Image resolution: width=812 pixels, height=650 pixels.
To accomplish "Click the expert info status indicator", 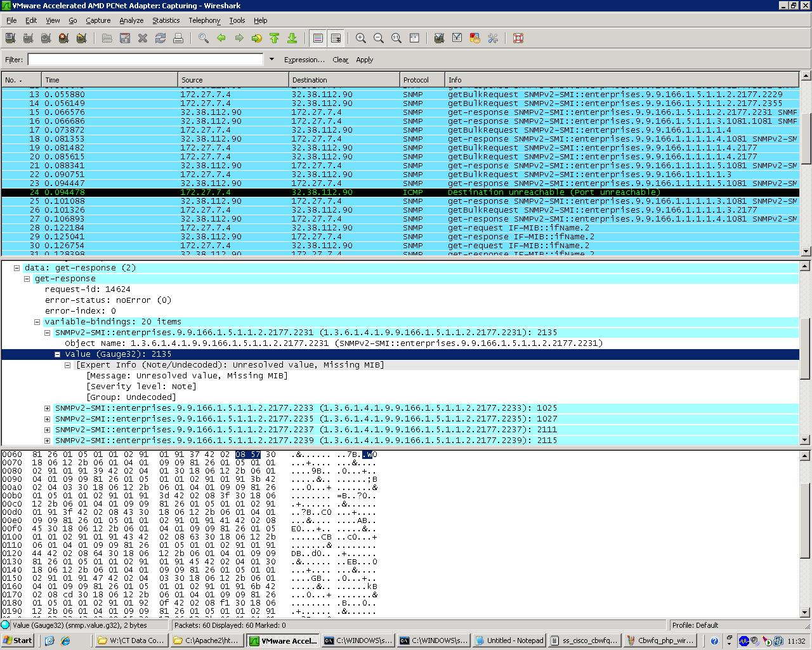I will 6,625.
